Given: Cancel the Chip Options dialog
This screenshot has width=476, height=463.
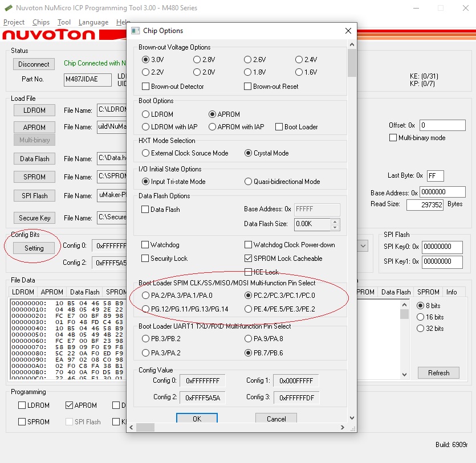Looking at the screenshot, I should (x=276, y=418).
